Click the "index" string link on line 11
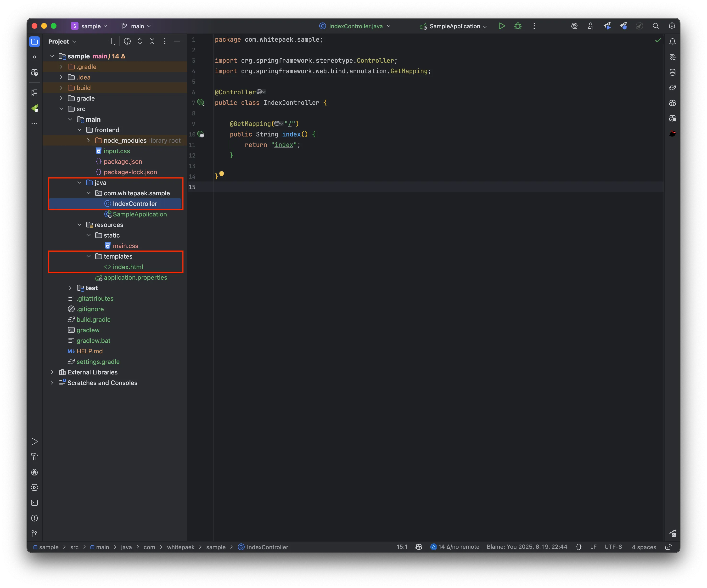Image resolution: width=707 pixels, height=588 pixels. click(284, 145)
